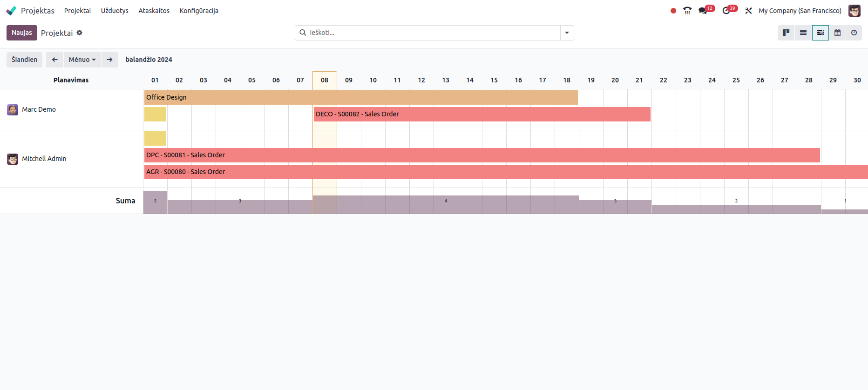Open the Konfigūracija menu

pyautogui.click(x=199, y=11)
